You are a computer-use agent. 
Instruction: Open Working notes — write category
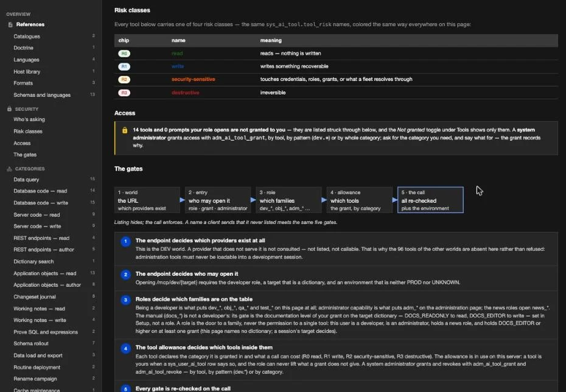(x=40, y=321)
